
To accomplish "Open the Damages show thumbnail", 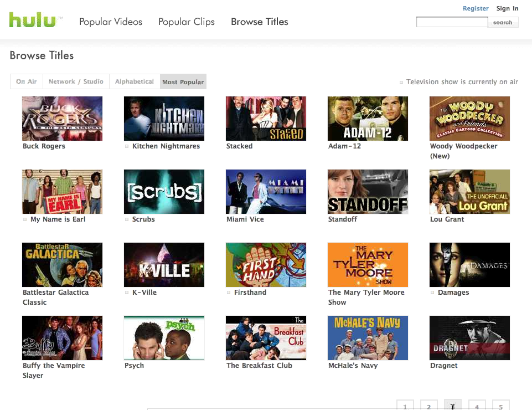I will click(469, 265).
